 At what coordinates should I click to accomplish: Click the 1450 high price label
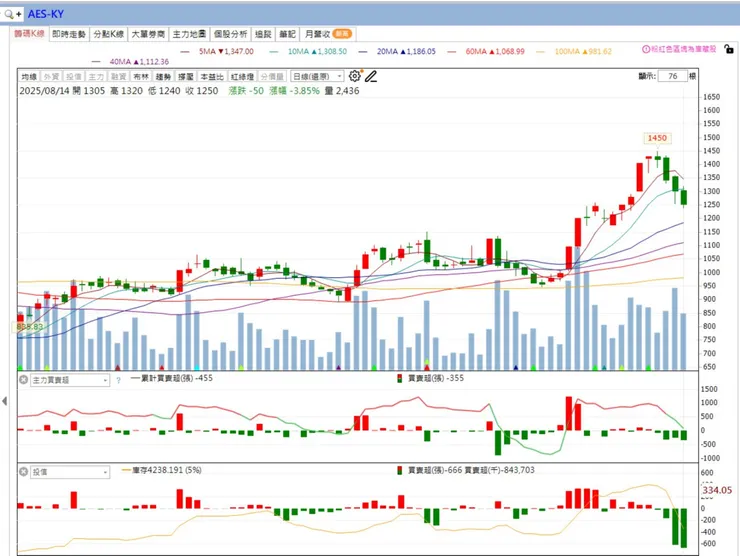[x=657, y=138]
